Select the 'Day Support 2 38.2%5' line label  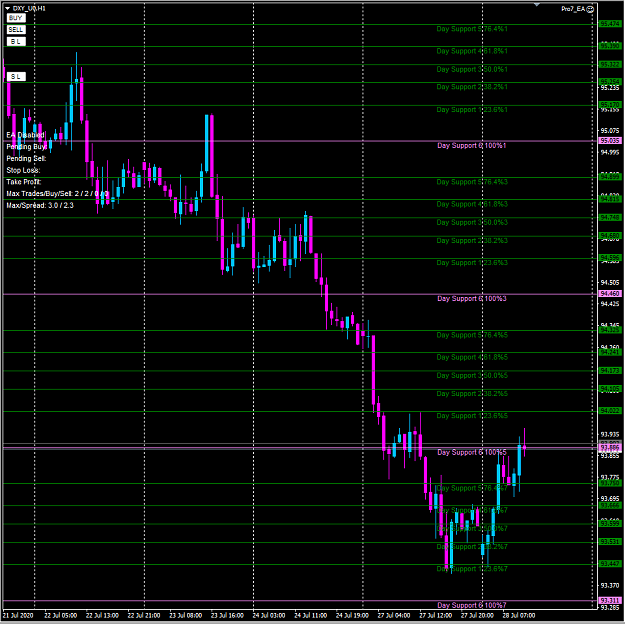[x=472, y=394]
